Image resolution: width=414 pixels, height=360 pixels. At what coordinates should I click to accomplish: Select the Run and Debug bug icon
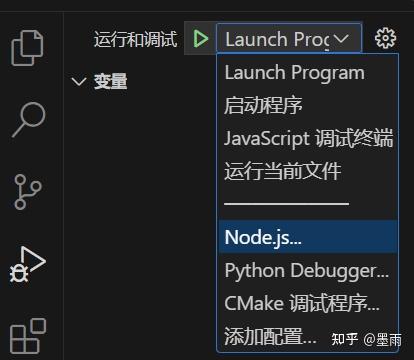coord(27,264)
